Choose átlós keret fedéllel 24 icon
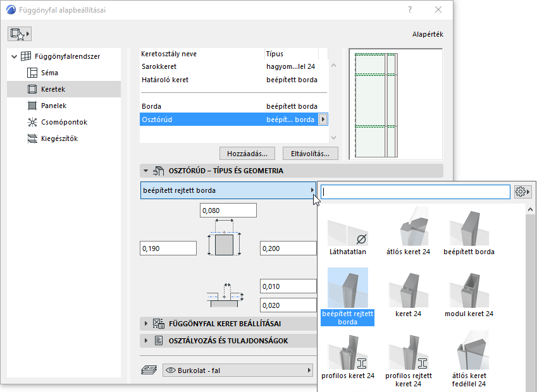 coord(469,352)
